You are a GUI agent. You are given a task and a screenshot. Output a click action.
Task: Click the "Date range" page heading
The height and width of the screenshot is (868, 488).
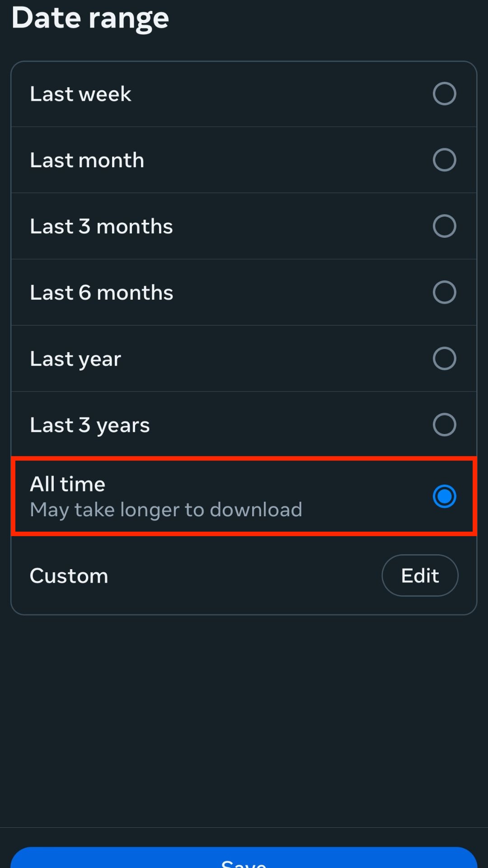[x=90, y=18]
